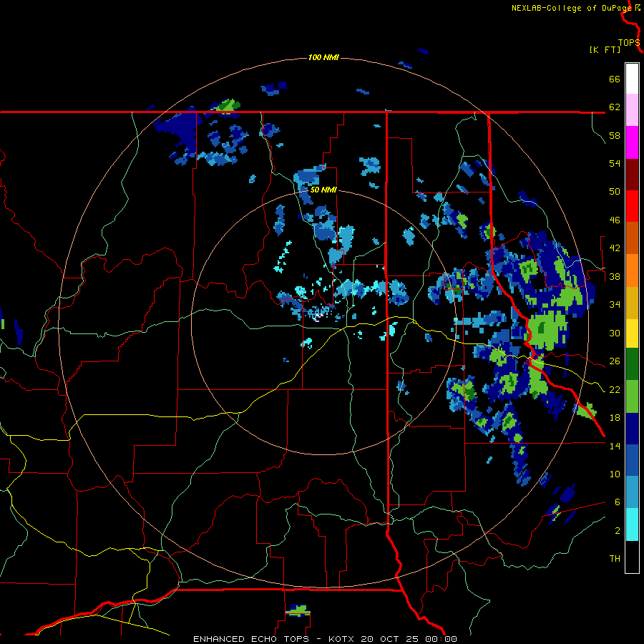Click the navy blue legend swatch
644x644 pixels.
click(x=632, y=429)
